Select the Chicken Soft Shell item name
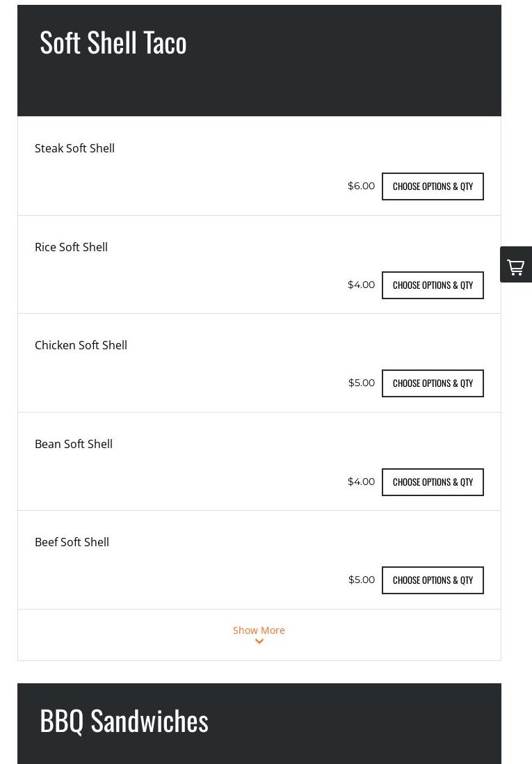Image resolution: width=532 pixels, height=764 pixels. (81, 345)
